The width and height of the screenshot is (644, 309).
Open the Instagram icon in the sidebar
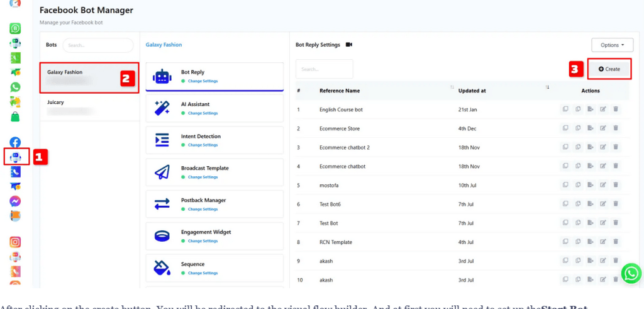tap(15, 242)
